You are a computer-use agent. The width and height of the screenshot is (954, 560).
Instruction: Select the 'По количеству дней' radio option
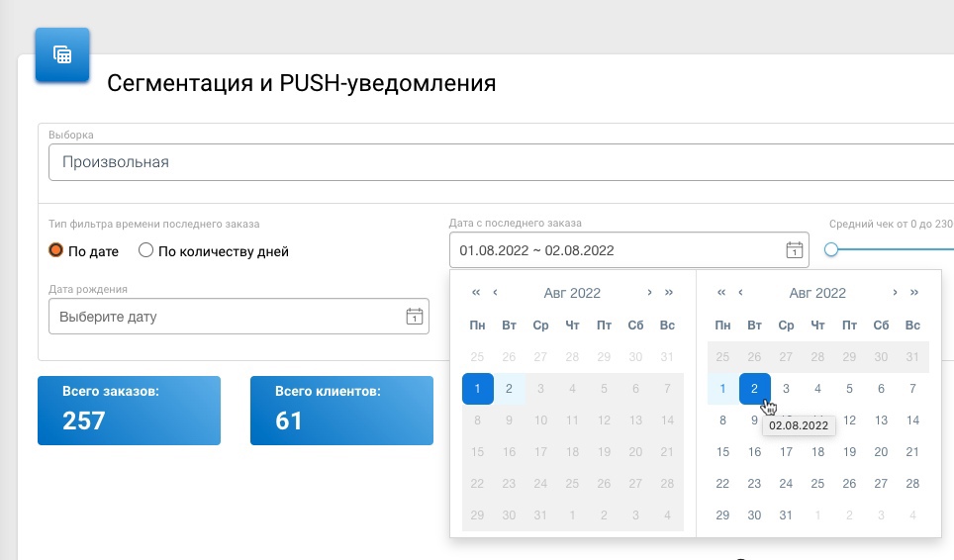[146, 250]
